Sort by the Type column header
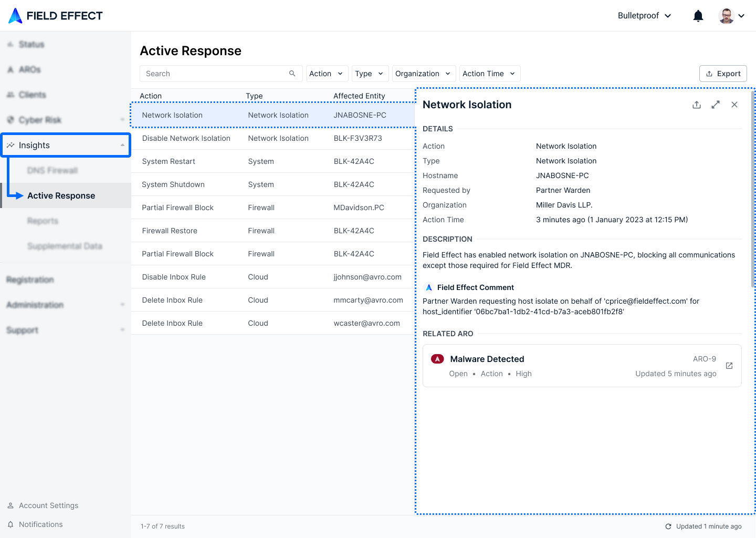 click(x=254, y=96)
